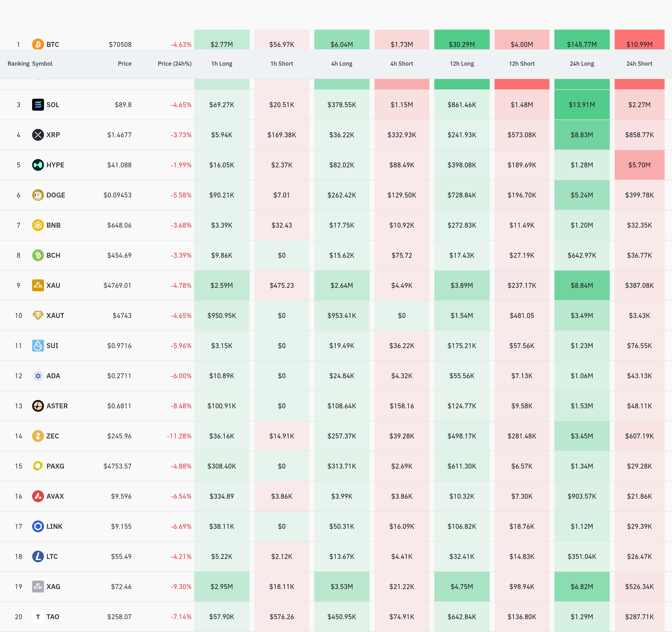The image size is (672, 632).
Task: Open the ASTER symbol link
Action: click(x=57, y=406)
